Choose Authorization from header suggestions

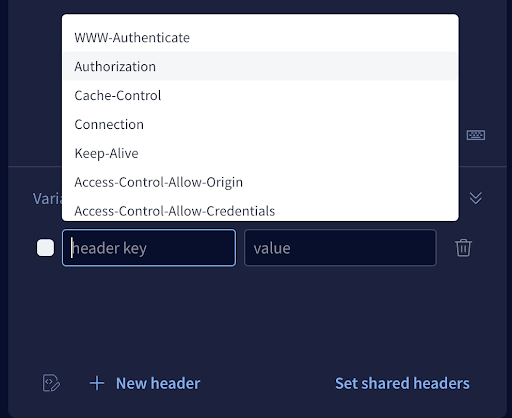(260, 66)
